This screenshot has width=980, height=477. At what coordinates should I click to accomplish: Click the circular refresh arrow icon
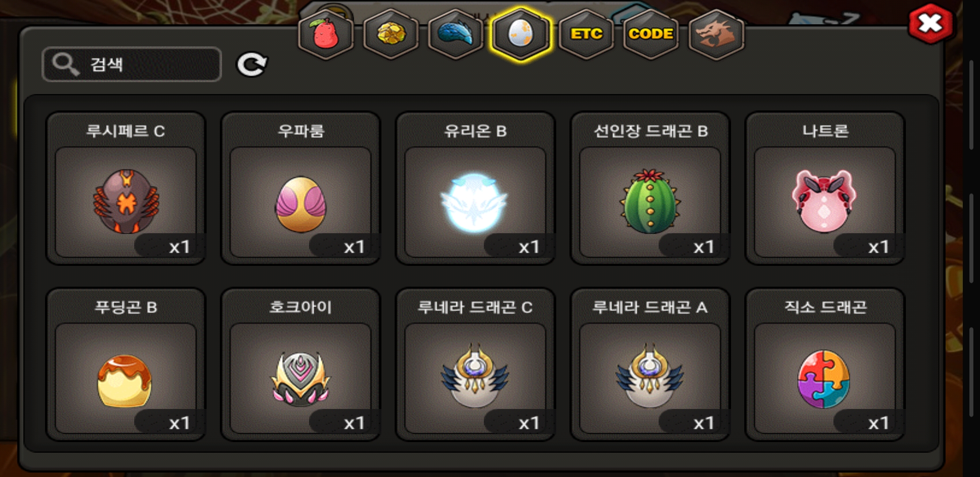[x=252, y=64]
